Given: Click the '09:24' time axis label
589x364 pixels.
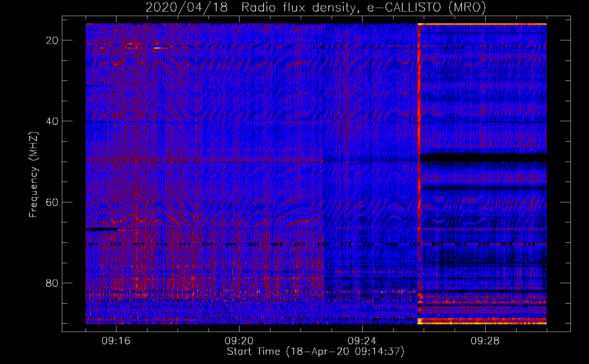Looking at the screenshot, I should tap(362, 341).
